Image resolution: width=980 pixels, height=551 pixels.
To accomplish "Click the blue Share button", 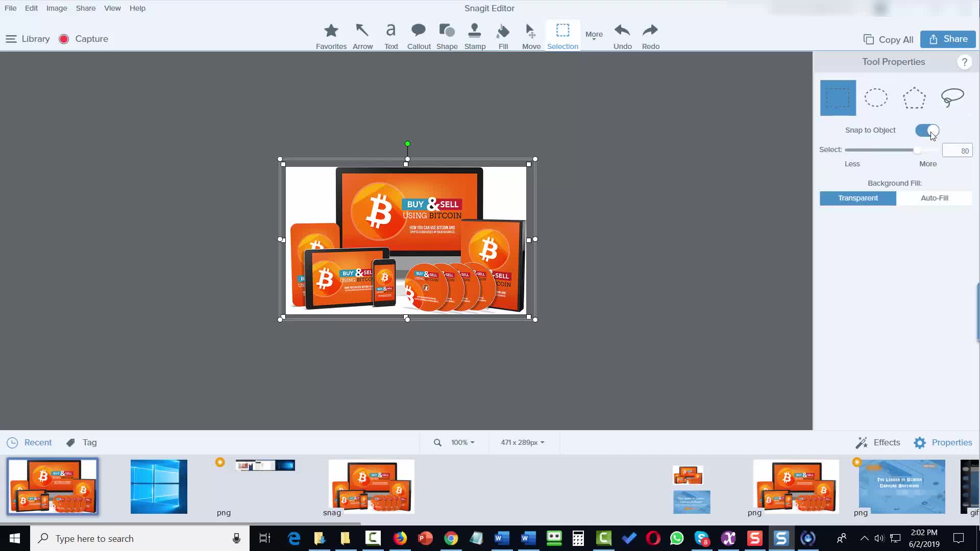I will 948,39.
